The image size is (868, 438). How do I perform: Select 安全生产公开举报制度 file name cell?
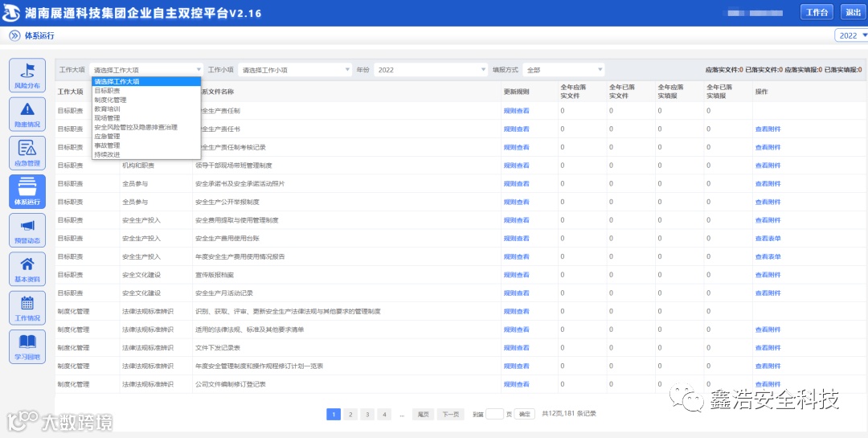[227, 202]
